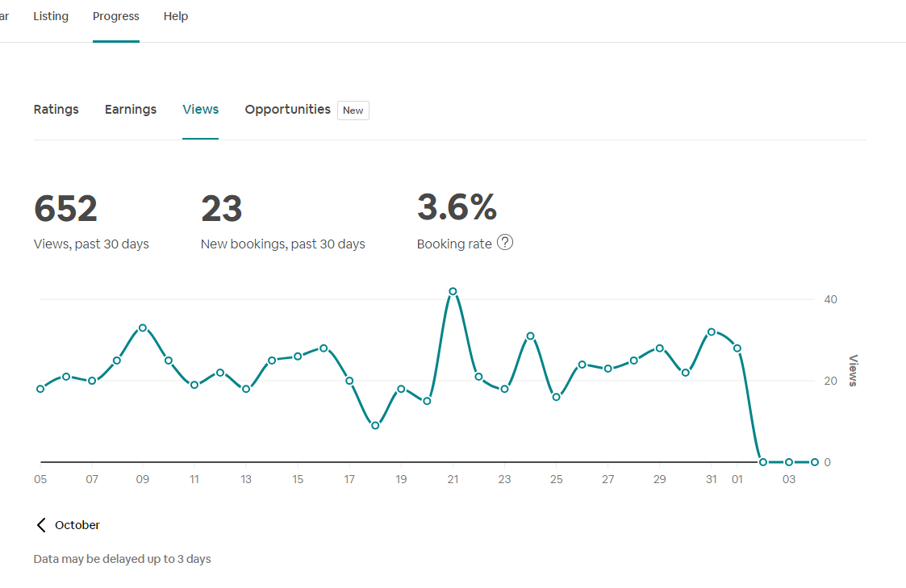Click the 23 new bookings figure
The image size is (906, 588).
[222, 208]
